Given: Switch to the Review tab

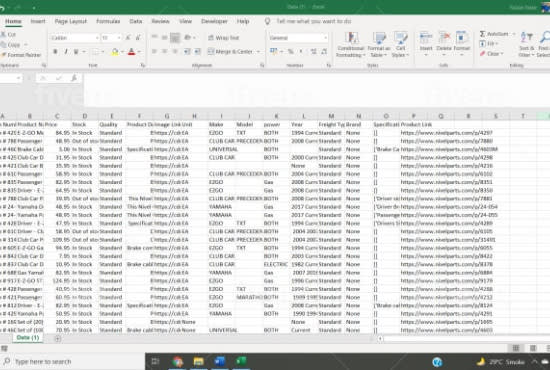Looking at the screenshot, I should (160, 21).
